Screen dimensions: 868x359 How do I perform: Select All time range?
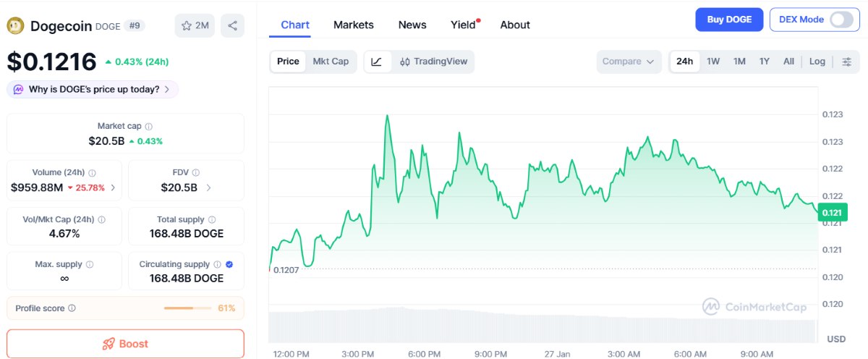click(x=788, y=62)
